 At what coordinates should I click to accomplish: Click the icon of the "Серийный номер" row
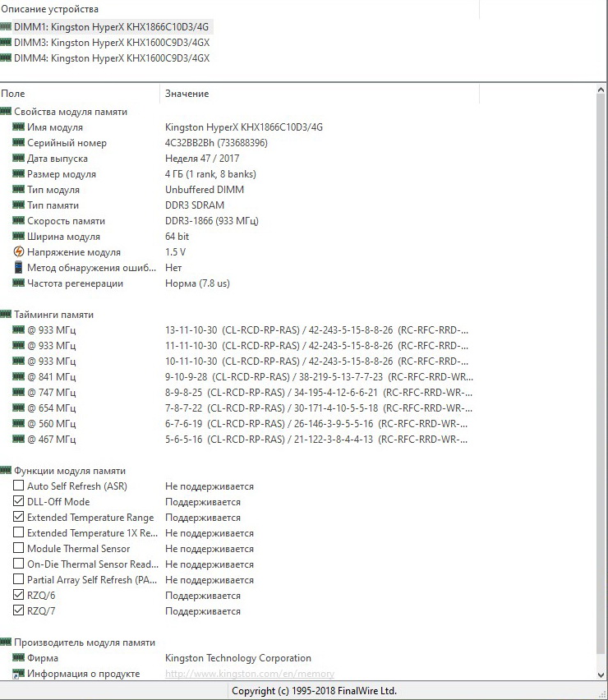pos(18,142)
